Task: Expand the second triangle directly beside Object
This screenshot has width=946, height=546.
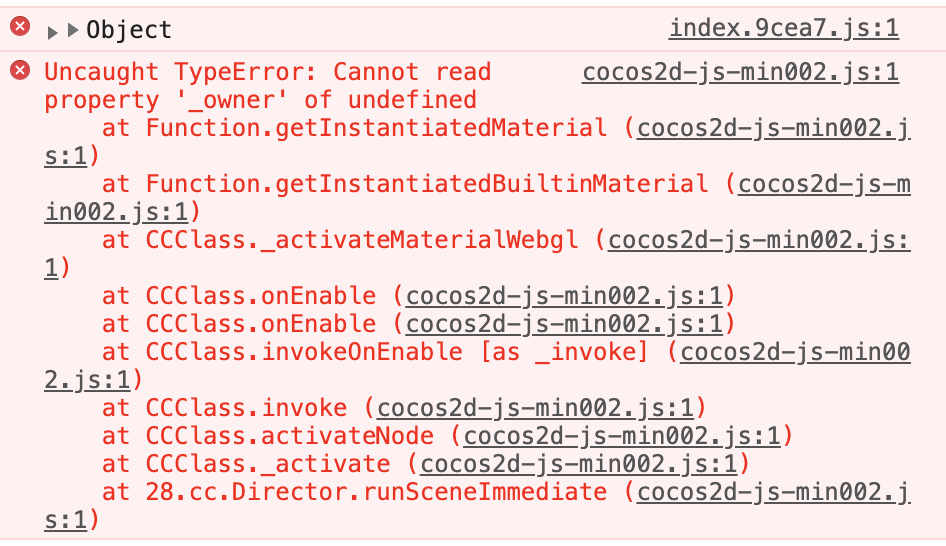Action: (73, 31)
